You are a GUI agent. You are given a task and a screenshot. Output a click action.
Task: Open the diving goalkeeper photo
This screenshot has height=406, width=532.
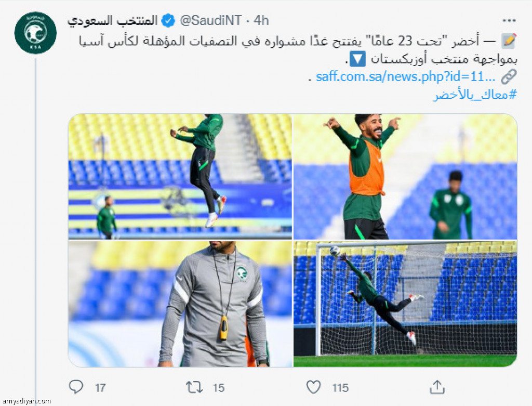[405, 304]
